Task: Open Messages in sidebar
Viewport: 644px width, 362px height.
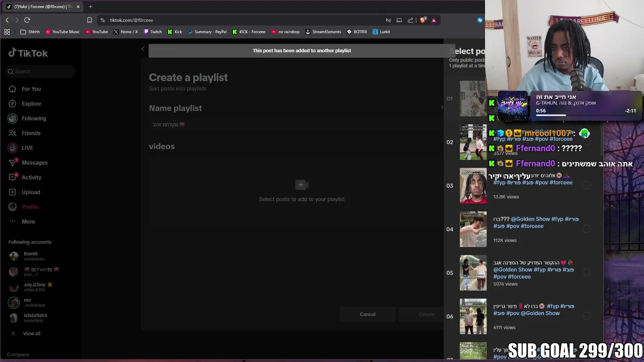Action: (34, 162)
